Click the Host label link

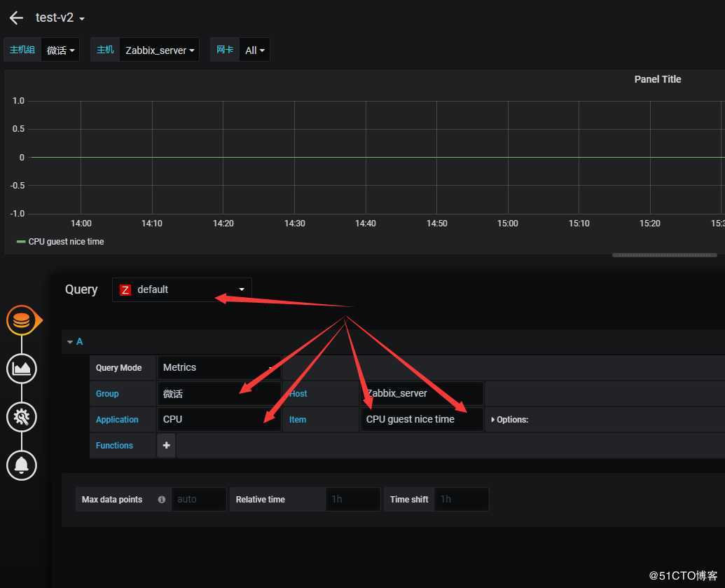(298, 394)
